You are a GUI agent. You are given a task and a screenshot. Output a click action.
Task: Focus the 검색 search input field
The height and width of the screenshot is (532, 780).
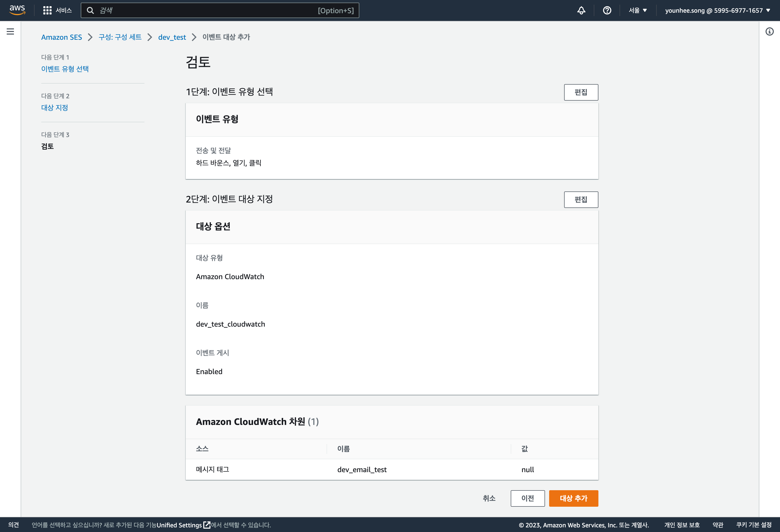point(208,10)
